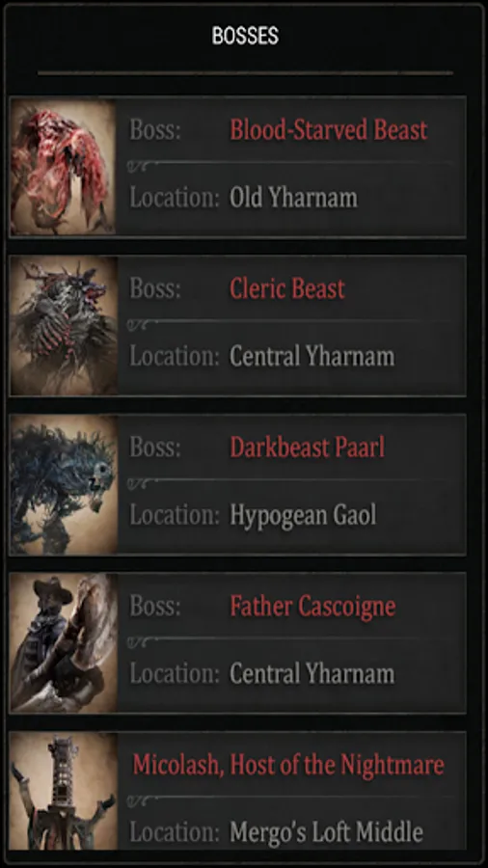
Task: Open the Father Gascoigne portrait image
Action: coord(63,643)
